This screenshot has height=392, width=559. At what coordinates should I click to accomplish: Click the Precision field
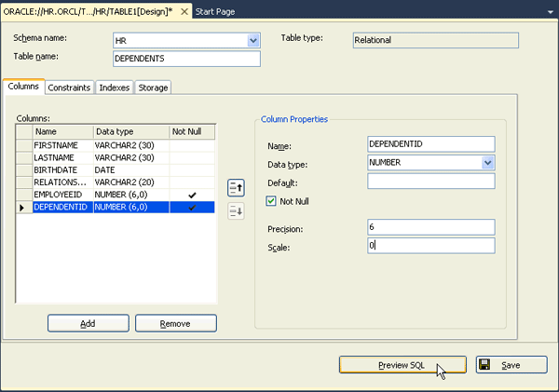click(431, 227)
